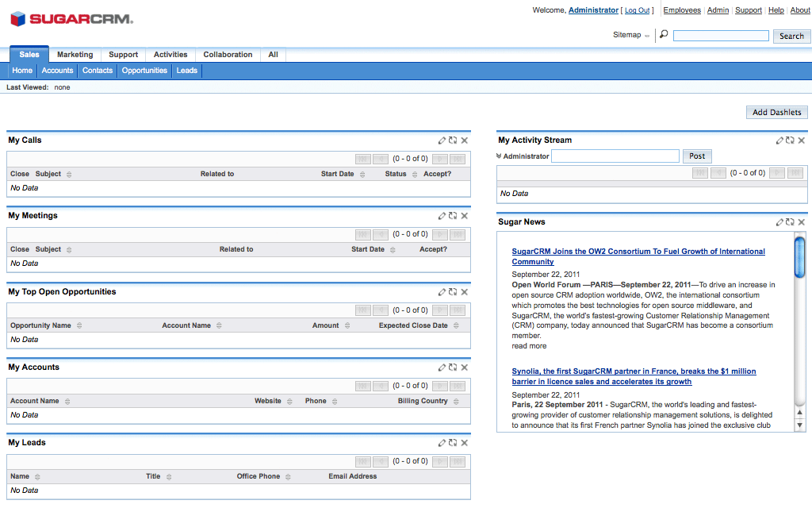Refresh the My Activity Stream dashlet
This screenshot has height=508, width=812.
click(791, 140)
